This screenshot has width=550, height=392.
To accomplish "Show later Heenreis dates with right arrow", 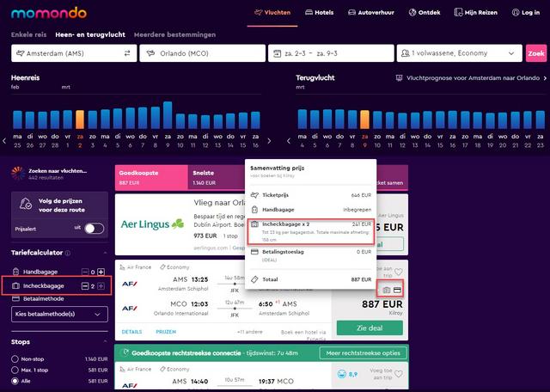I will pos(269,141).
